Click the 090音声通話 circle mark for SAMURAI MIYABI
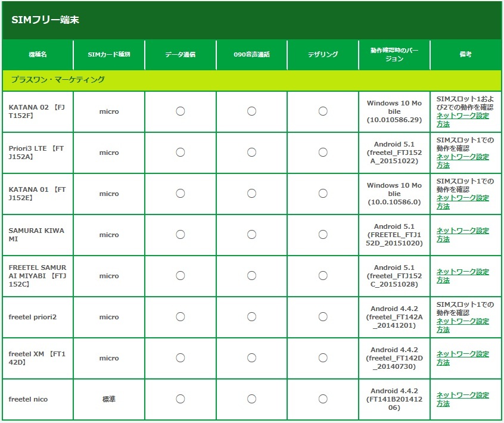 (251, 276)
